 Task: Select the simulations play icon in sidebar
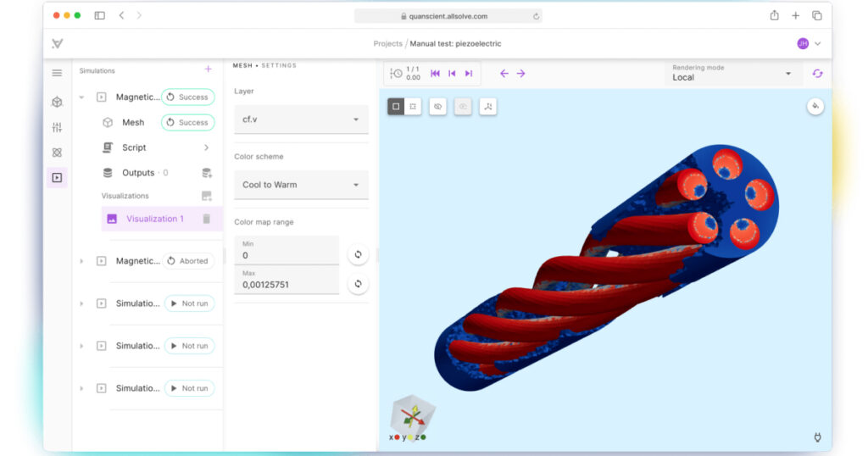[57, 178]
